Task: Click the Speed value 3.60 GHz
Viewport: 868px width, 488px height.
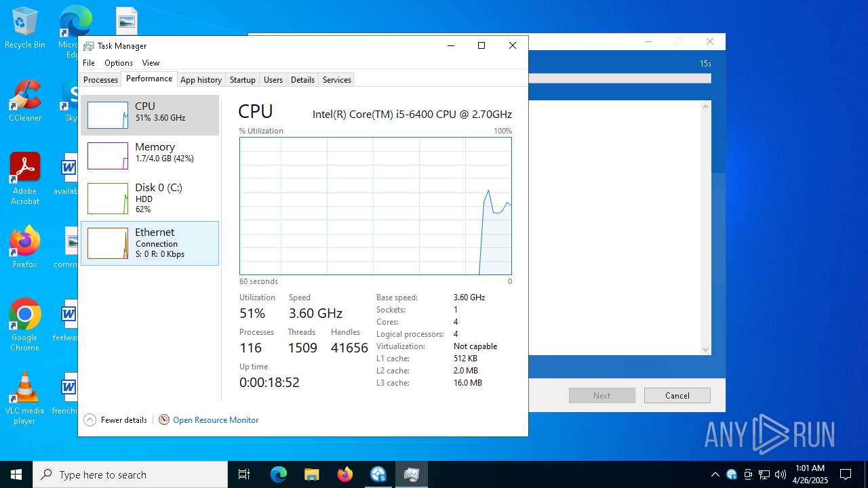Action: [315, 313]
